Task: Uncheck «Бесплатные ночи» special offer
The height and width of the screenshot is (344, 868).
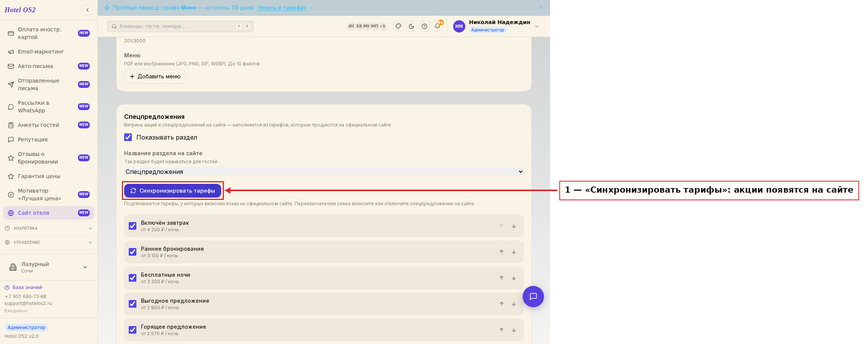Action: [133, 278]
